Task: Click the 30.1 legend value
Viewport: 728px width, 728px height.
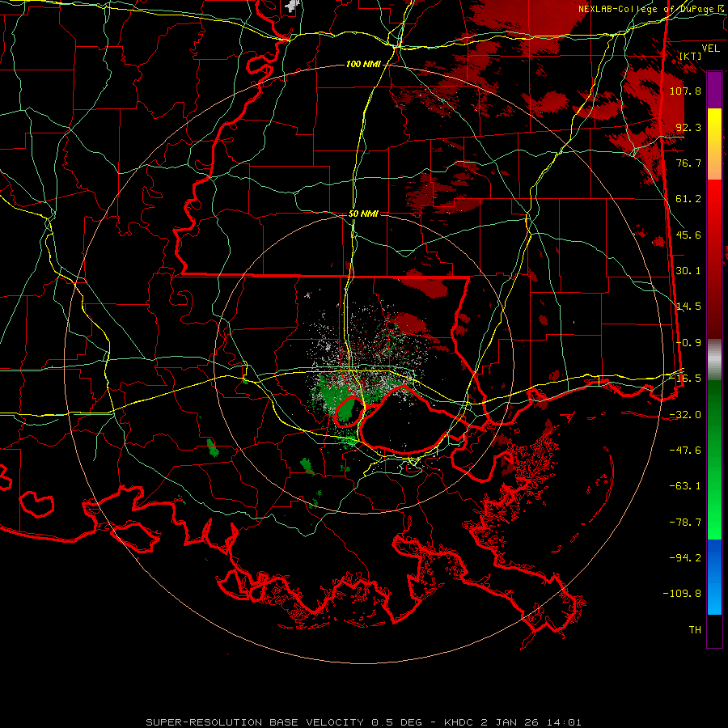Action: [688, 271]
